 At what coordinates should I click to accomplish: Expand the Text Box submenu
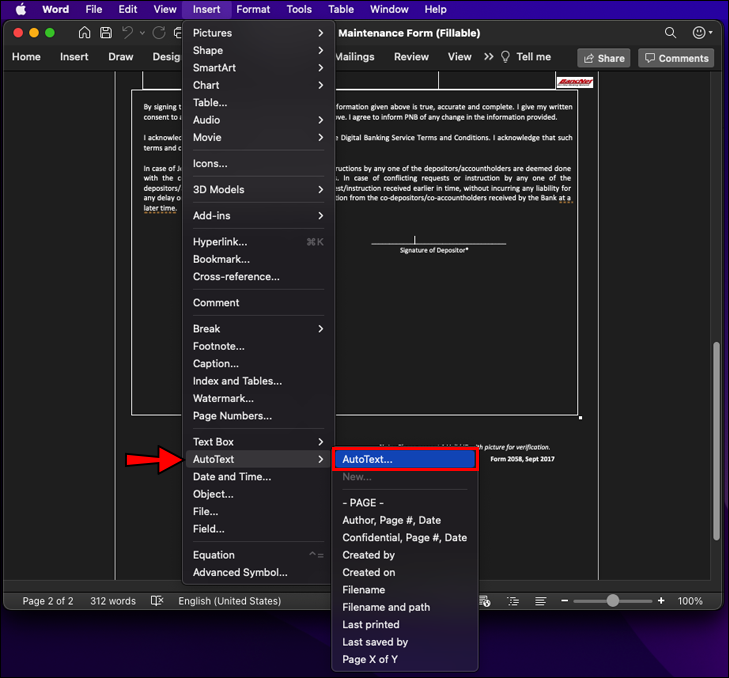[x=258, y=442]
